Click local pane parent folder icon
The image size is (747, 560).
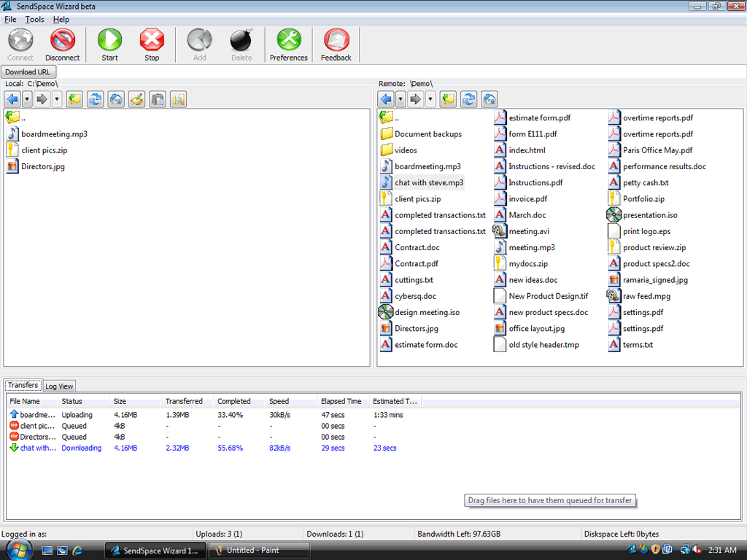tap(75, 99)
